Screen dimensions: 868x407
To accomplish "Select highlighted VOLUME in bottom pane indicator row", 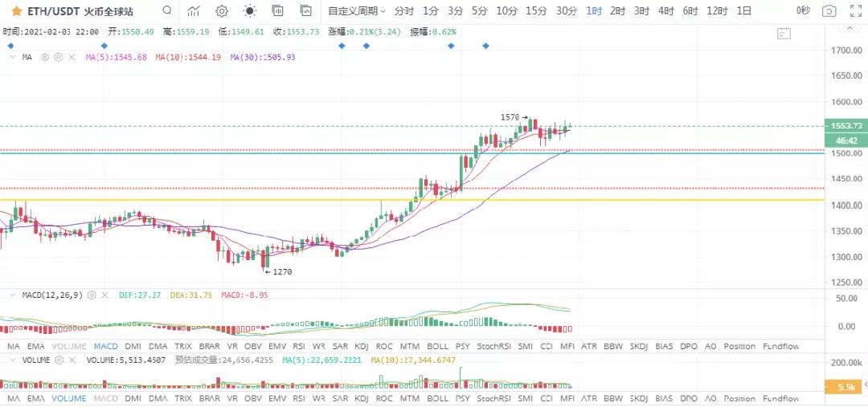I will (x=68, y=398).
